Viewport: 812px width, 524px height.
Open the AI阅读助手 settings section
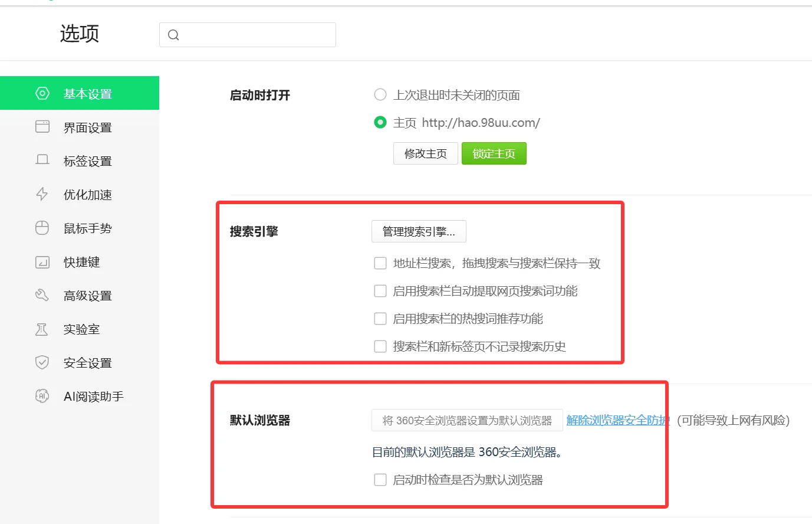point(93,396)
